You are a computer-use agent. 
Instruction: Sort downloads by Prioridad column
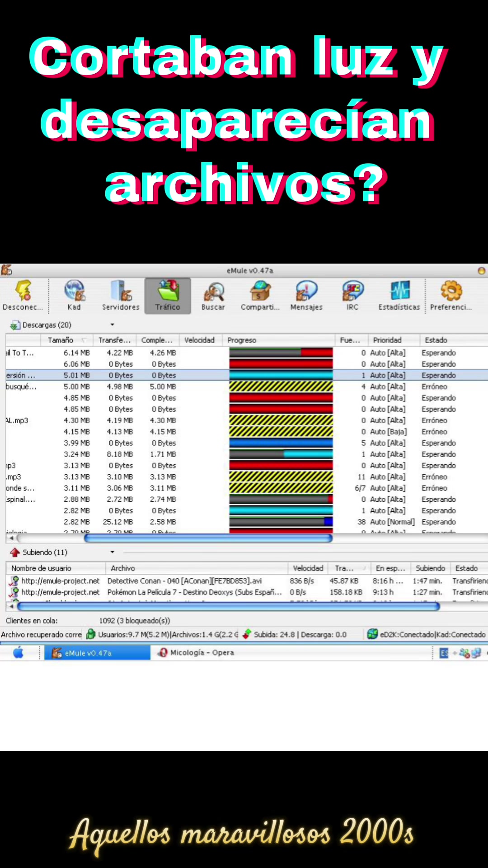tap(394, 340)
